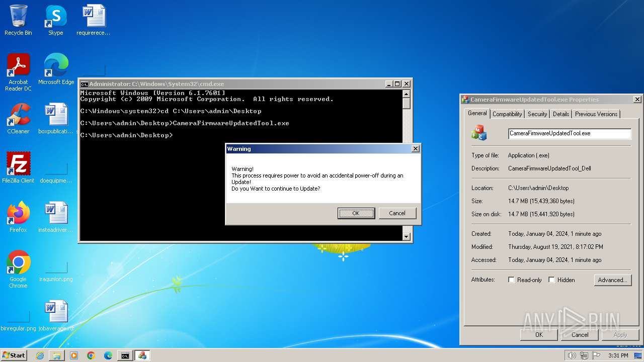644x362 pixels.
Task: Click the Edge taskbar icon
Action: 108,355
